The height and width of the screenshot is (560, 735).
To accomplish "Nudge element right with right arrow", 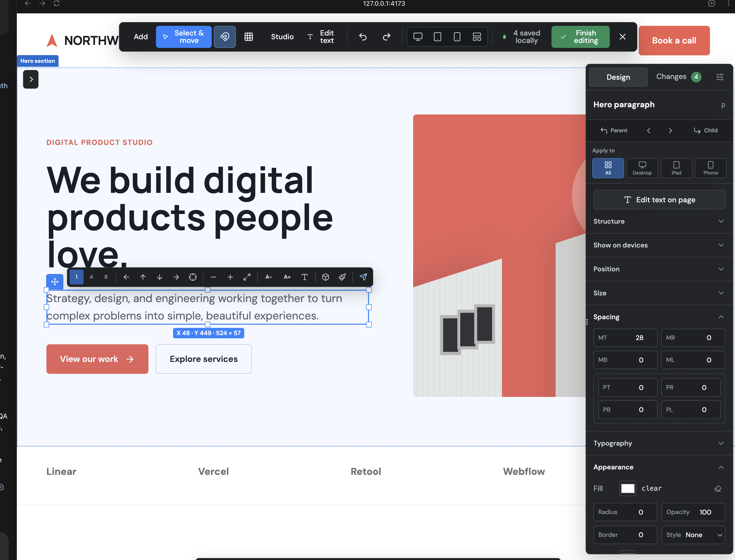I will point(176,277).
